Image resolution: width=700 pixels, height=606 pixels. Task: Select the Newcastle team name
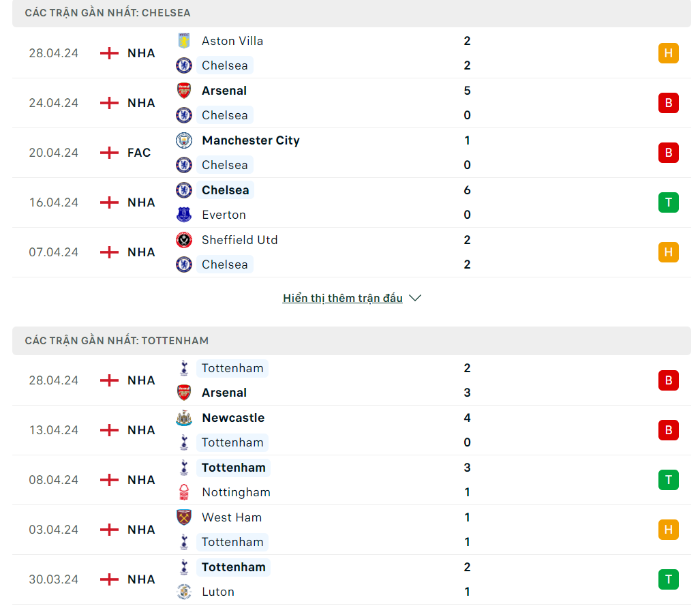pos(233,418)
